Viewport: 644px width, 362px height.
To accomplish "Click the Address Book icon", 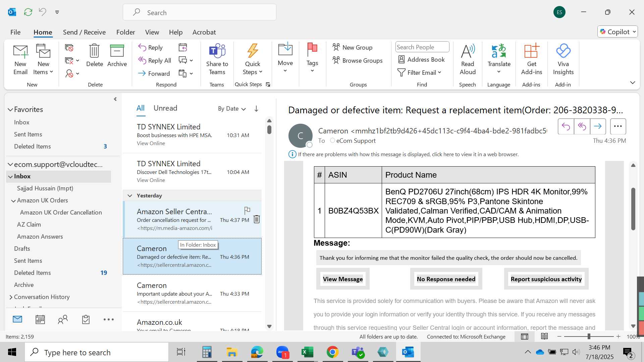I will (401, 59).
